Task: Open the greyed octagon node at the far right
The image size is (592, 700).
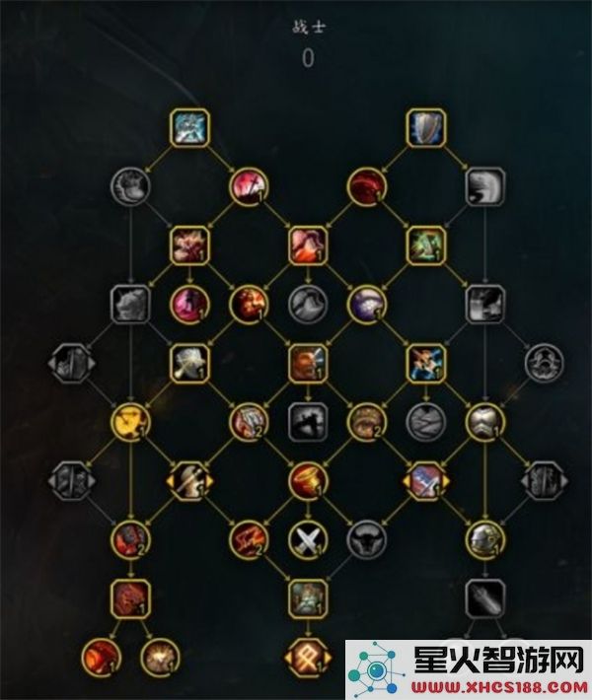Action: coord(545,480)
